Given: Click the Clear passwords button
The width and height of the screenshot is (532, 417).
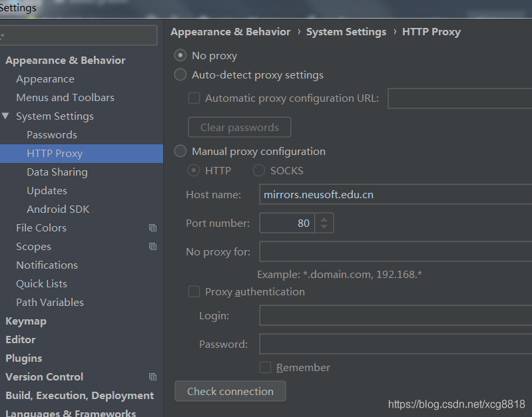Looking at the screenshot, I should 240,128.
